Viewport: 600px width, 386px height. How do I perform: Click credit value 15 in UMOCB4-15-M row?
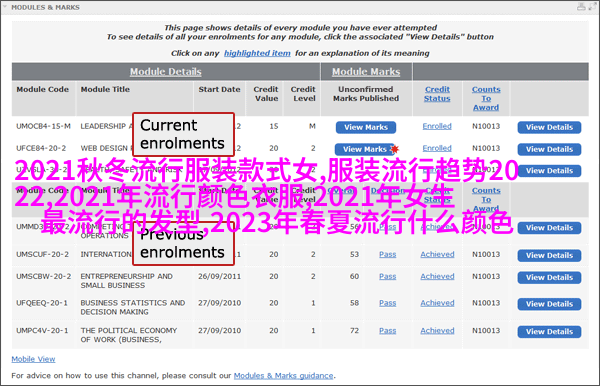(274, 126)
